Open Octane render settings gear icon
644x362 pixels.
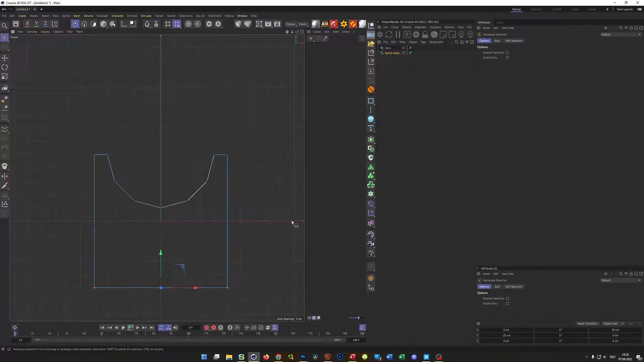pyautogui.click(x=416, y=34)
